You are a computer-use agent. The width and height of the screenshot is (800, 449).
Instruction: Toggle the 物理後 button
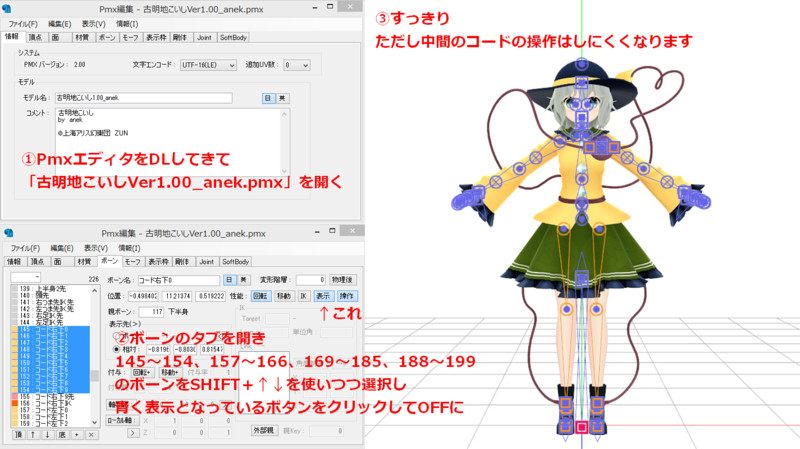(x=342, y=280)
